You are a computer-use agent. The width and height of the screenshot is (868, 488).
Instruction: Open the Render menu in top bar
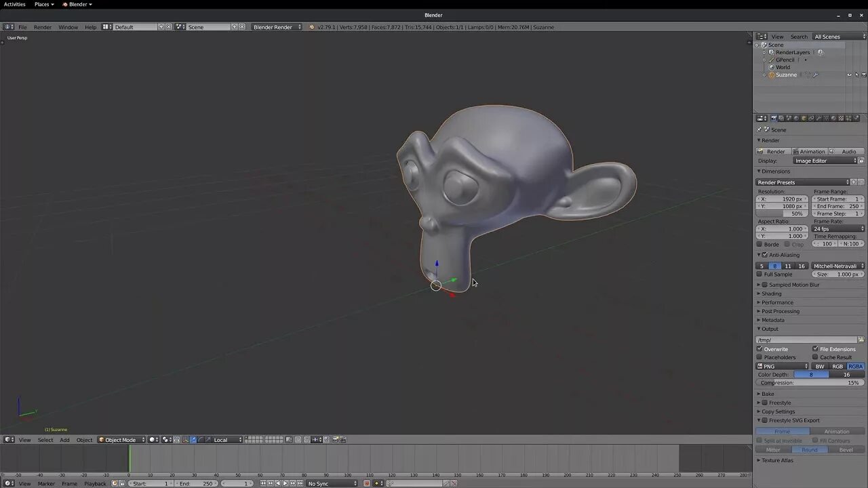[x=43, y=27]
